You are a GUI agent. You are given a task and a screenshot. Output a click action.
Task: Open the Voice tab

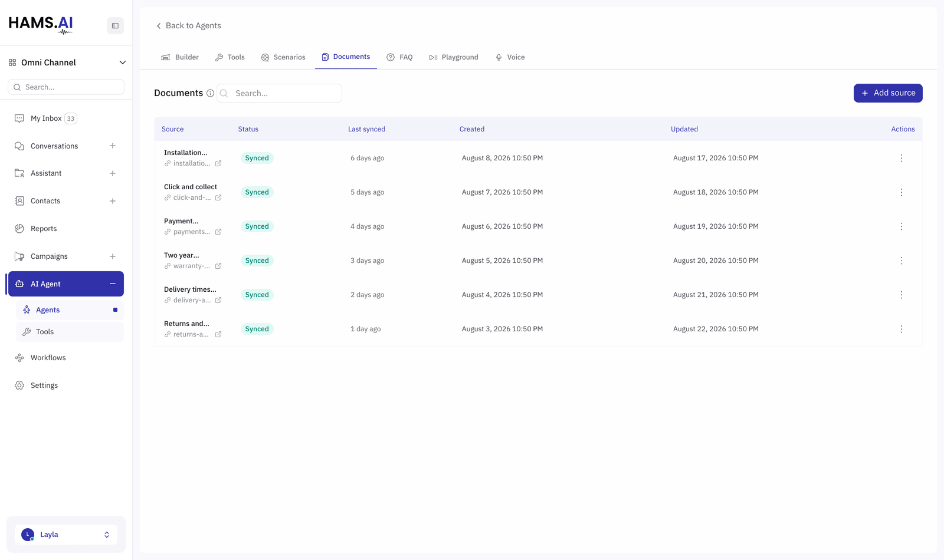(x=510, y=57)
